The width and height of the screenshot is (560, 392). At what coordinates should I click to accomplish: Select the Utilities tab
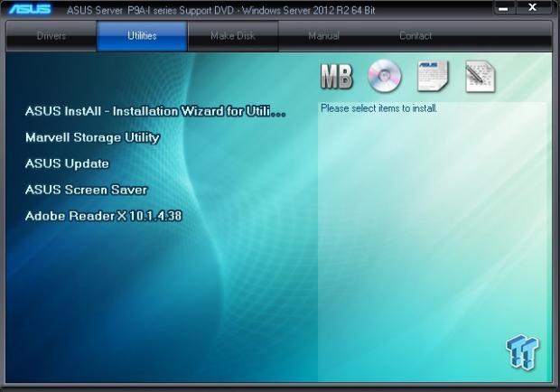[x=142, y=36]
